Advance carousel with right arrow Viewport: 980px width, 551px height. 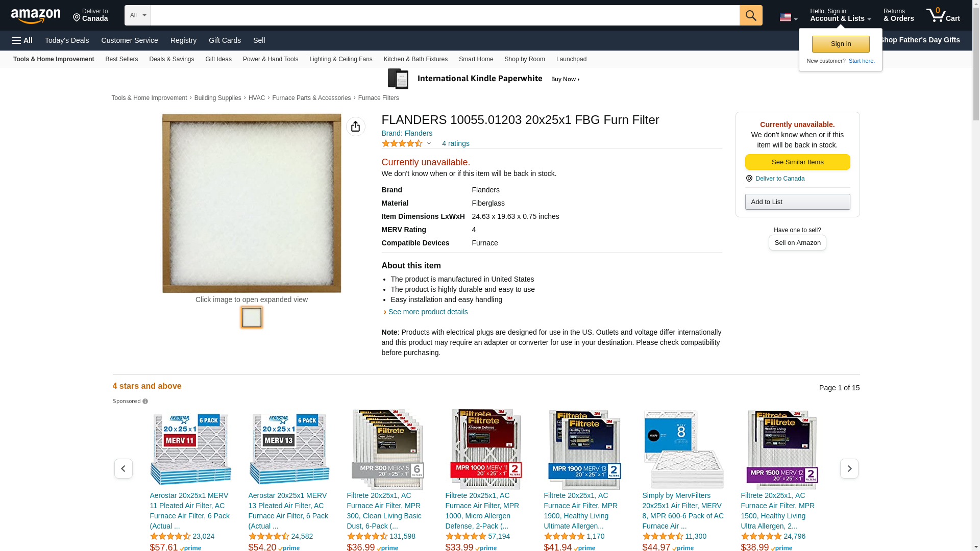tap(849, 468)
